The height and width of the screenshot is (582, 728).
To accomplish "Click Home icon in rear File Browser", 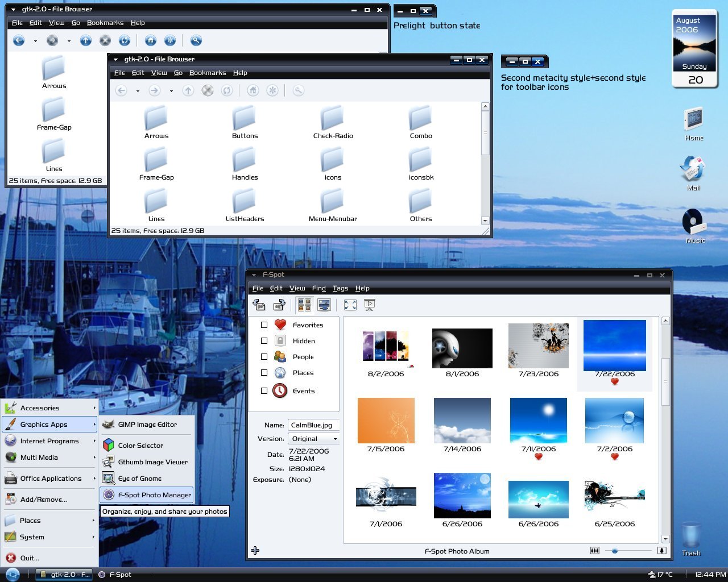I will coord(150,40).
